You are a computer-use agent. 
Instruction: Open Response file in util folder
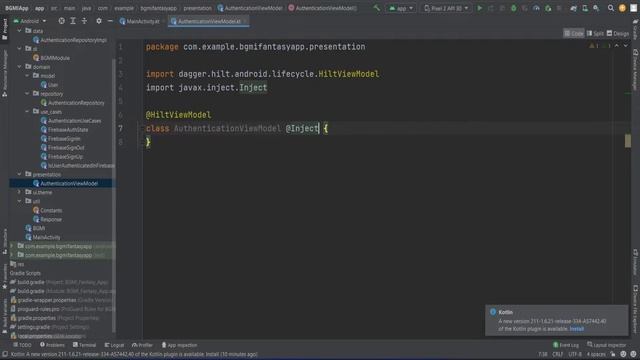[47, 219]
